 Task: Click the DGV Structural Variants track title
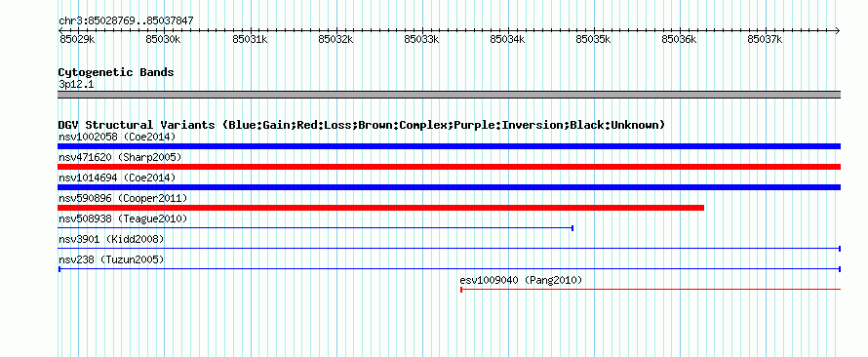(x=362, y=125)
